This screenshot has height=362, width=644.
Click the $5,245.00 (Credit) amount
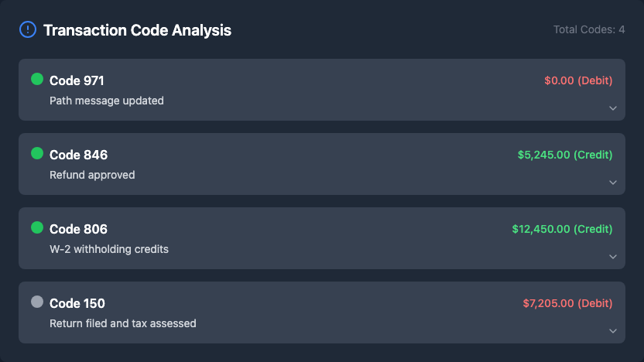pos(565,155)
